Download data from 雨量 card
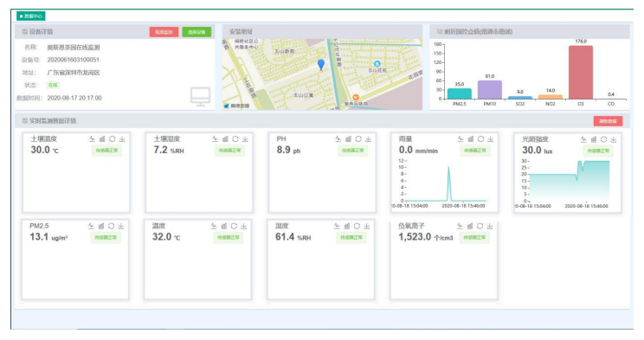Screen dimensions: 644x340 coord(491,139)
